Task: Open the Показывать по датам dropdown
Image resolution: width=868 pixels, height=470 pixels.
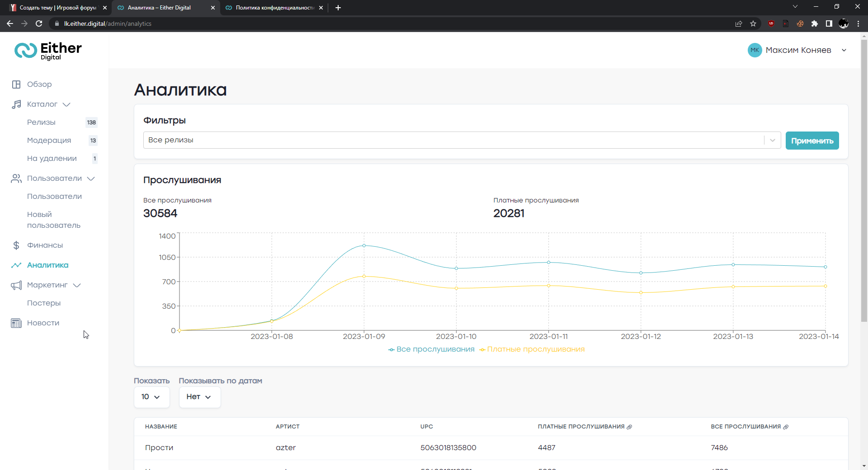Action: click(199, 397)
